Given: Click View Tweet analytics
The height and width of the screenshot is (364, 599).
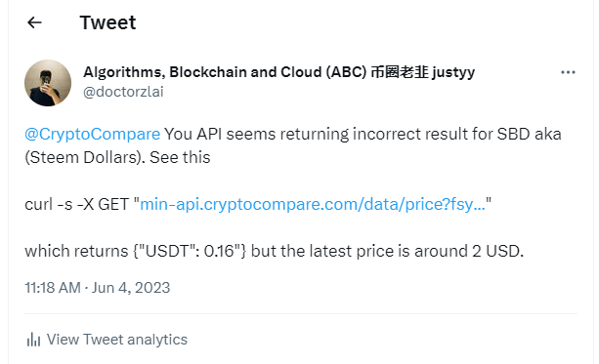Looking at the screenshot, I should [x=117, y=340].
